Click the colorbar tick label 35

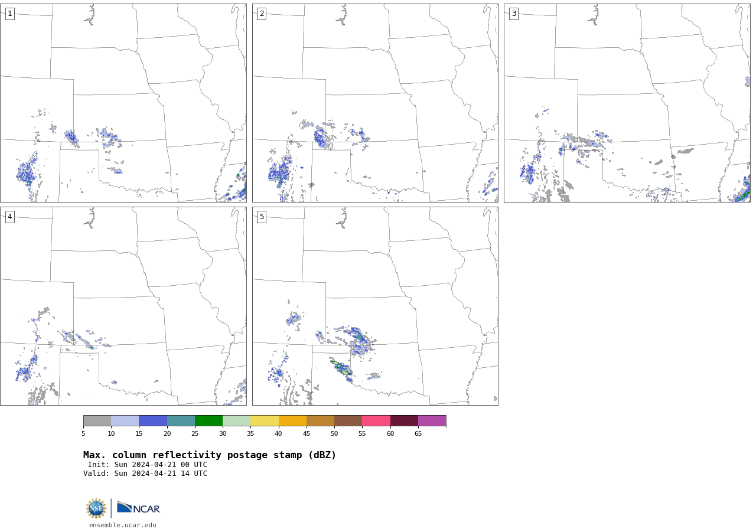click(250, 433)
